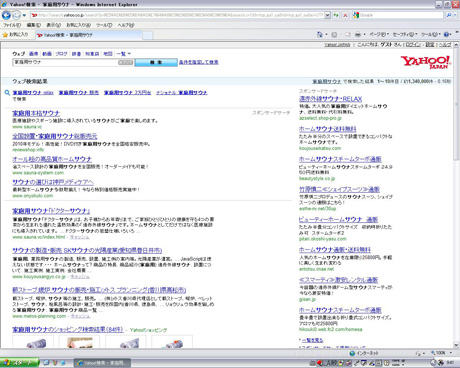Open the ツール(O) command bar dropdown
Screen dimensions: 460x368
pyautogui.click(x=431, y=34)
